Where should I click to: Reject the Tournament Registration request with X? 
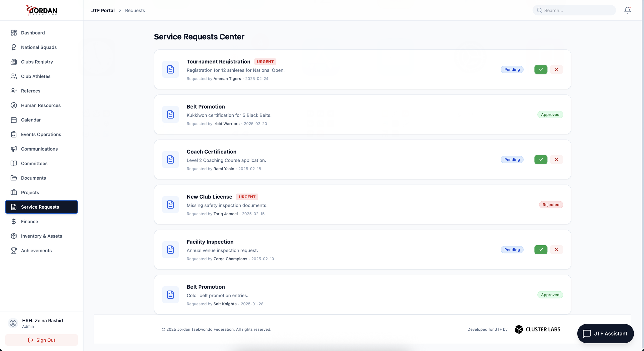pyautogui.click(x=556, y=69)
